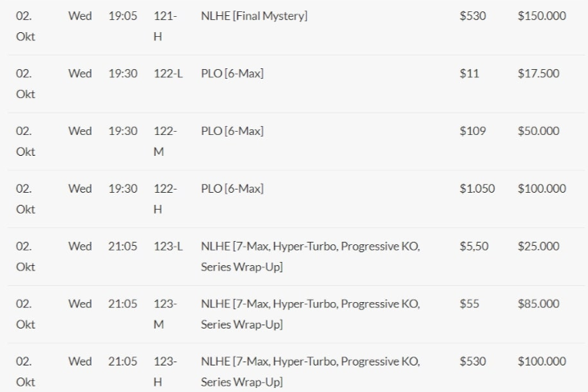
Task: Click event number 122-L
Action: [168, 74]
